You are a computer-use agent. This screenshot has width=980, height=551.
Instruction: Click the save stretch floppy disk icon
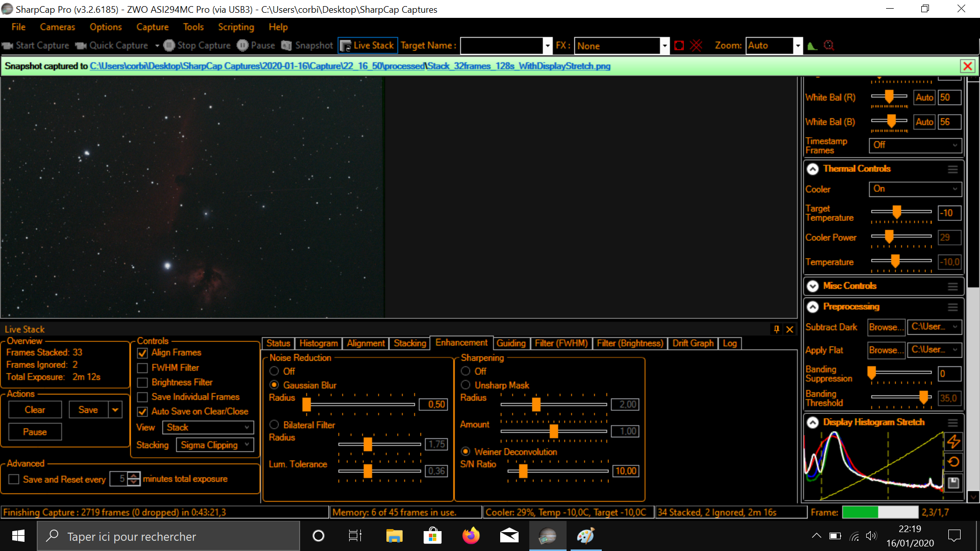[953, 483]
